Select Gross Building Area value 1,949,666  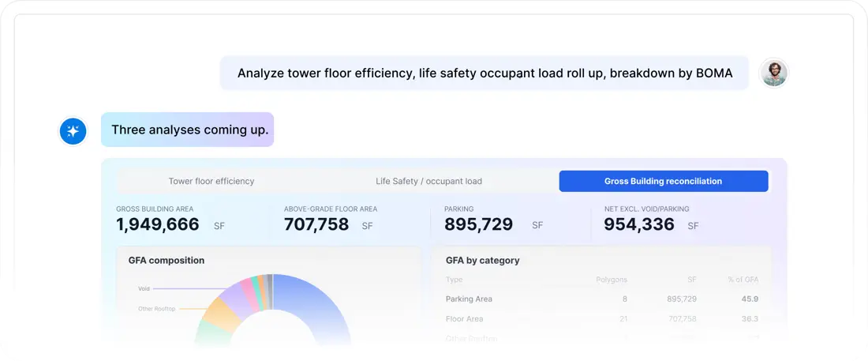pos(158,224)
